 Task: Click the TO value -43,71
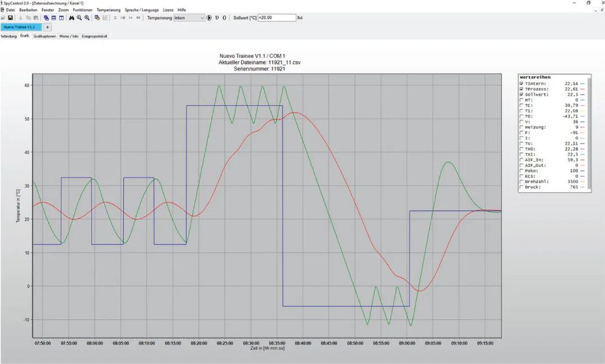point(570,116)
